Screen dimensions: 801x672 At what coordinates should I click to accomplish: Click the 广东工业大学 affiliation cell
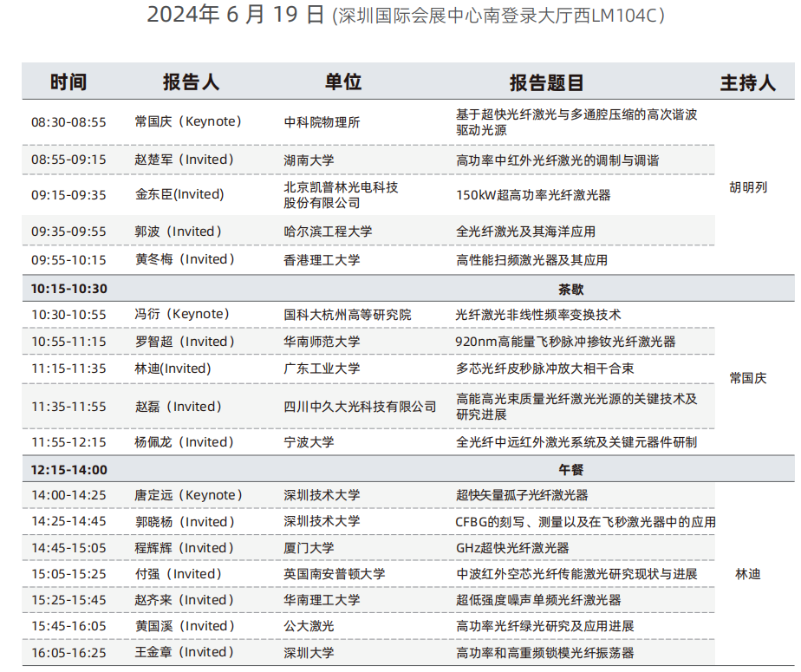(322, 369)
